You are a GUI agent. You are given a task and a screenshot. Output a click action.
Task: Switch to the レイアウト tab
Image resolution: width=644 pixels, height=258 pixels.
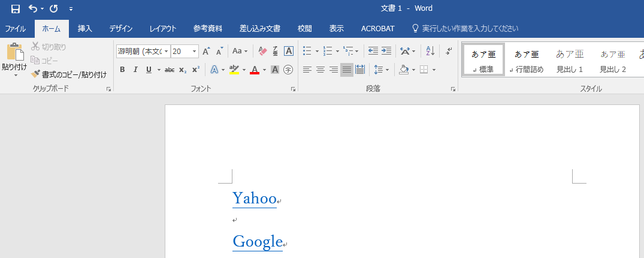162,28
